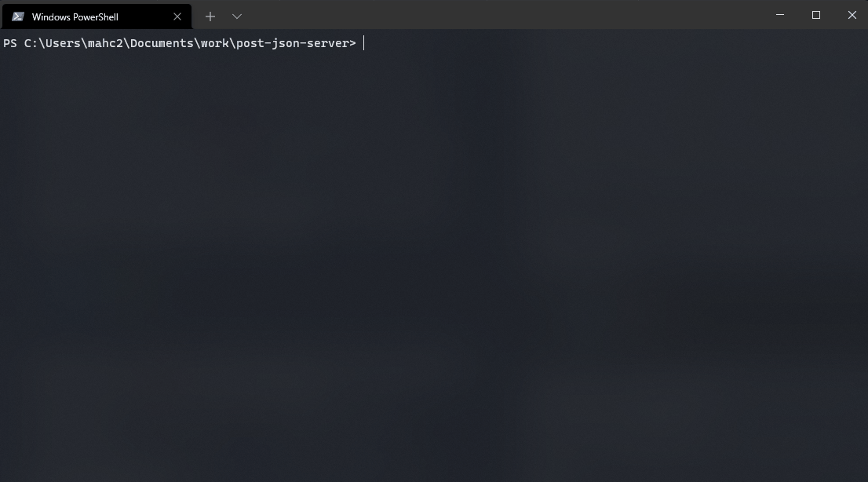Click the PowerShell icon in the tab

(x=18, y=16)
